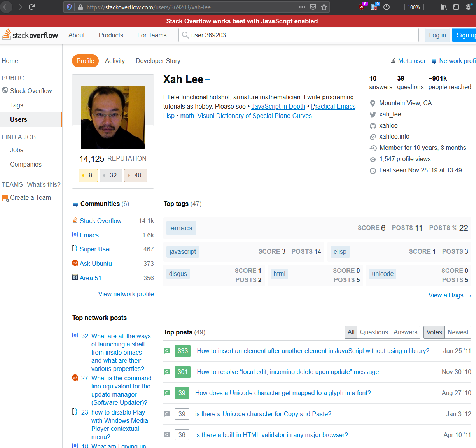Image resolution: width=476 pixels, height=448 pixels.
Task: Open the Library bookshelf icon
Action: (444, 7)
